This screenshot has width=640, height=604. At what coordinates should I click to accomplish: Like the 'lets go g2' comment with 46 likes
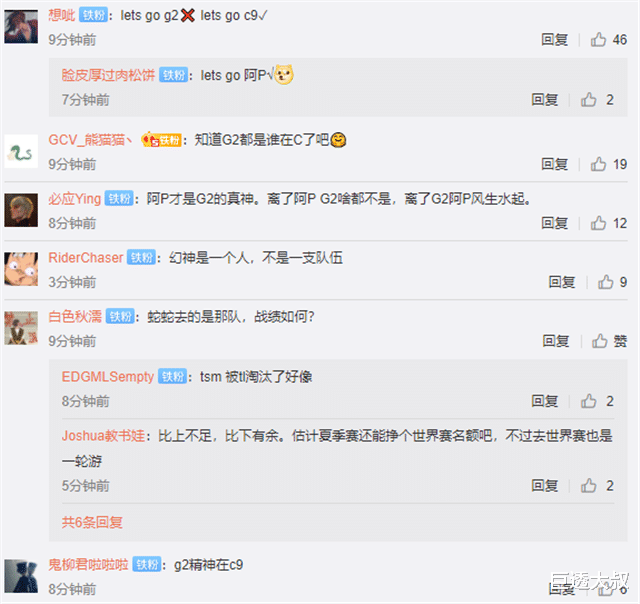[x=598, y=40]
